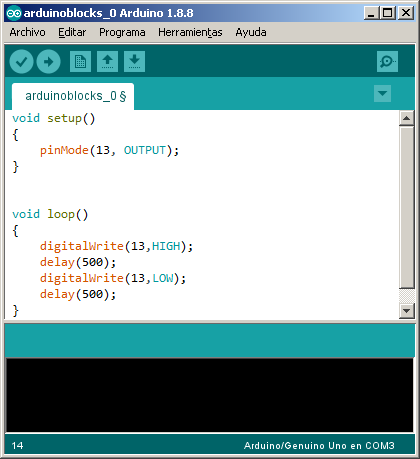
Task: Open the Archivo menu
Action: click(27, 32)
